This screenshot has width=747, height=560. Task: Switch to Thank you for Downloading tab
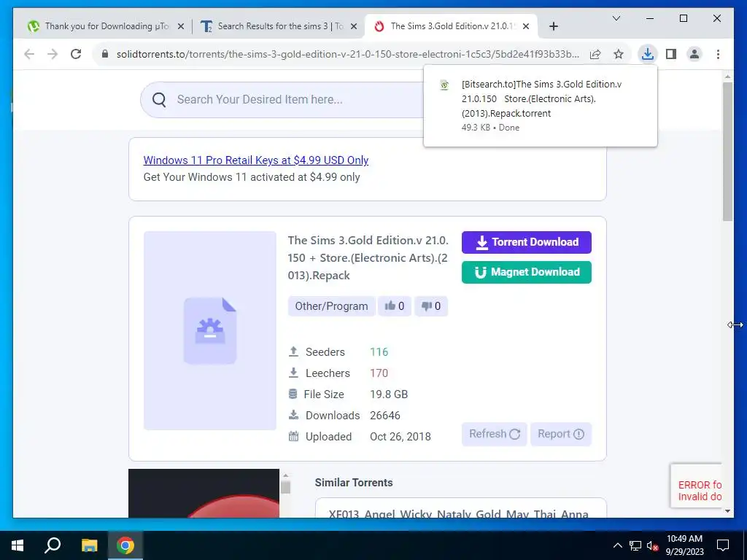coord(106,26)
